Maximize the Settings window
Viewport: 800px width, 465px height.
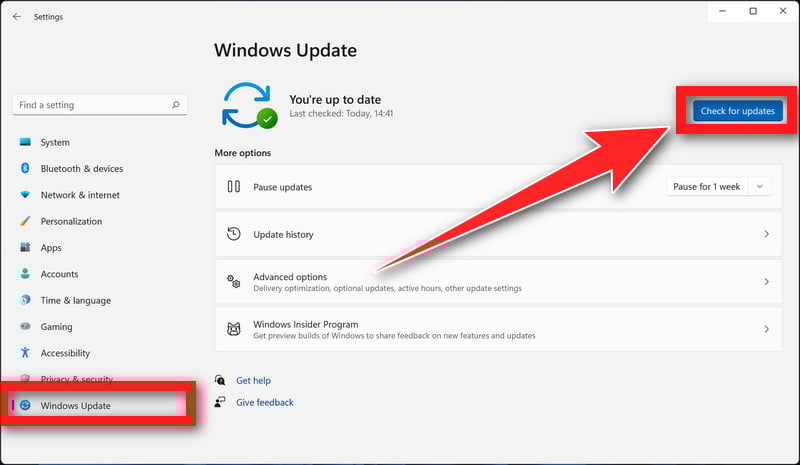(x=753, y=11)
